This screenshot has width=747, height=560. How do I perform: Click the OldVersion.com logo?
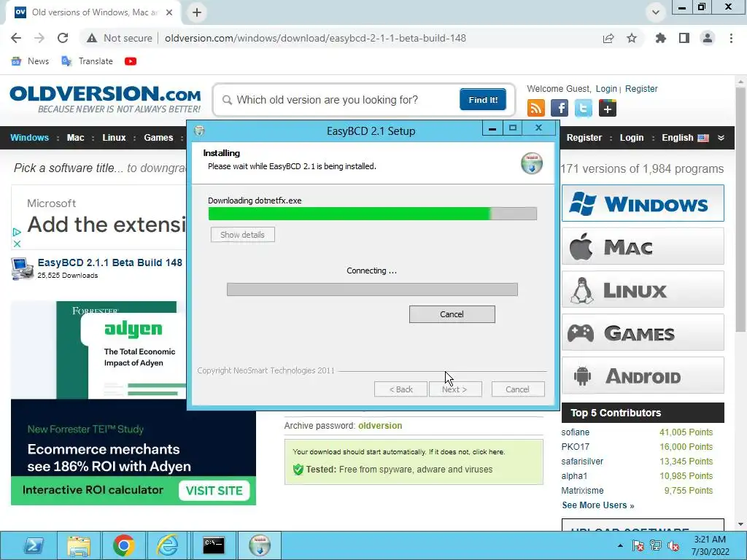tap(105, 99)
